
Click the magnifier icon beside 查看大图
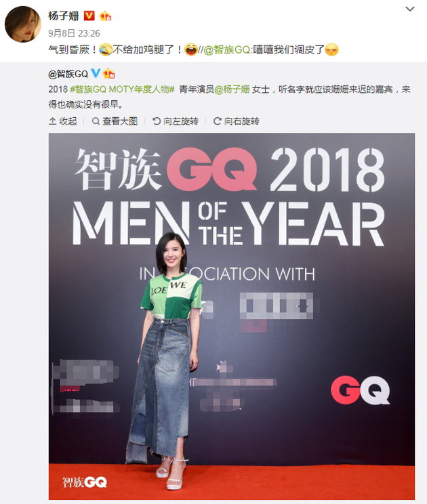[x=96, y=121]
